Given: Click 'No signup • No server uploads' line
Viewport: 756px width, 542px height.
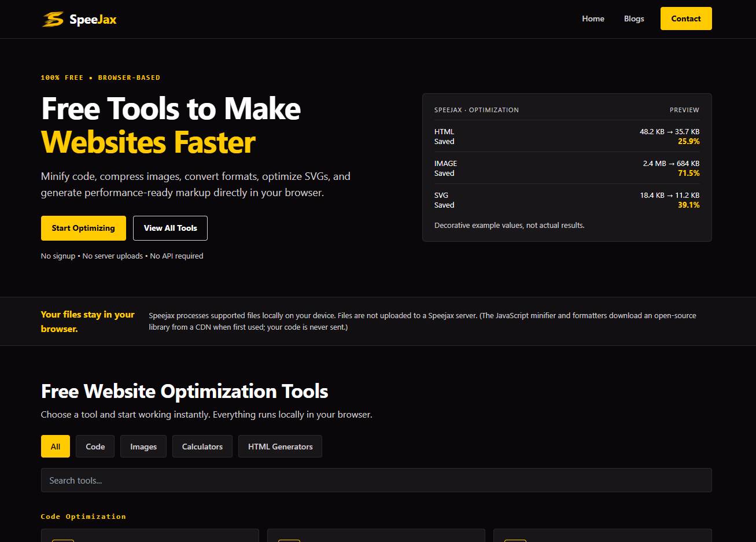Looking at the screenshot, I should (122, 256).
